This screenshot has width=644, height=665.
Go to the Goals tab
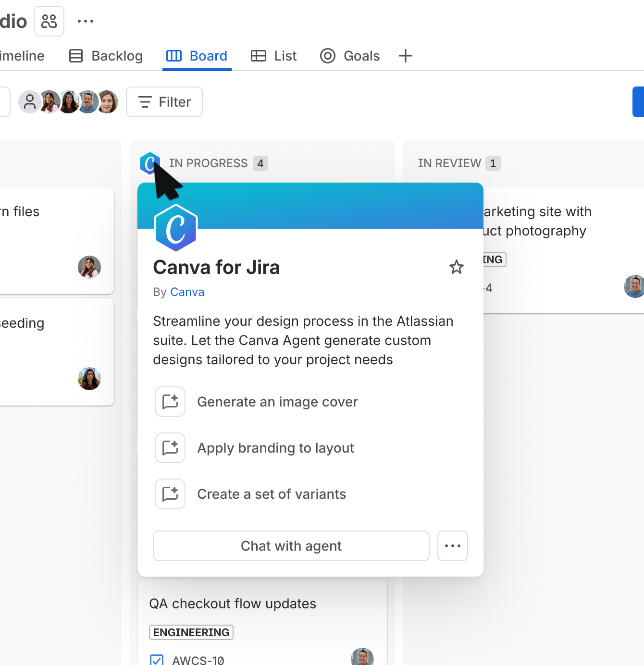pyautogui.click(x=350, y=56)
